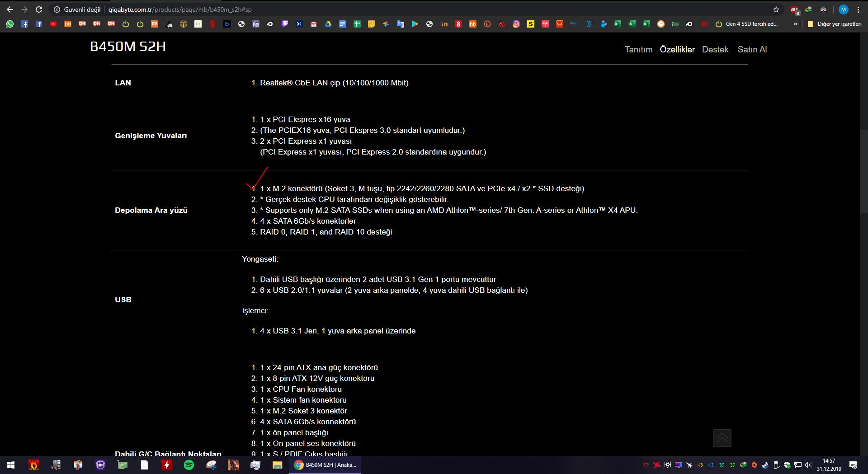This screenshot has width=868, height=474.
Task: Click the LAN section heading
Action: point(123,83)
